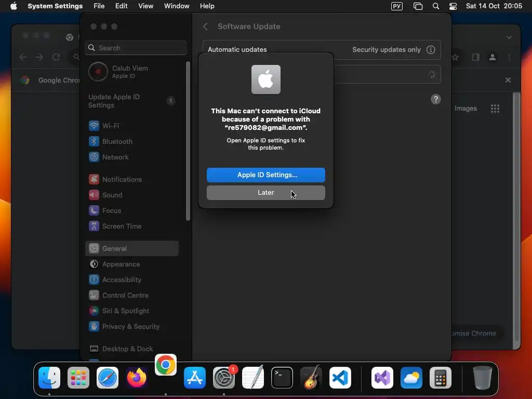
Task: Open the Window menu
Action: coord(177,6)
